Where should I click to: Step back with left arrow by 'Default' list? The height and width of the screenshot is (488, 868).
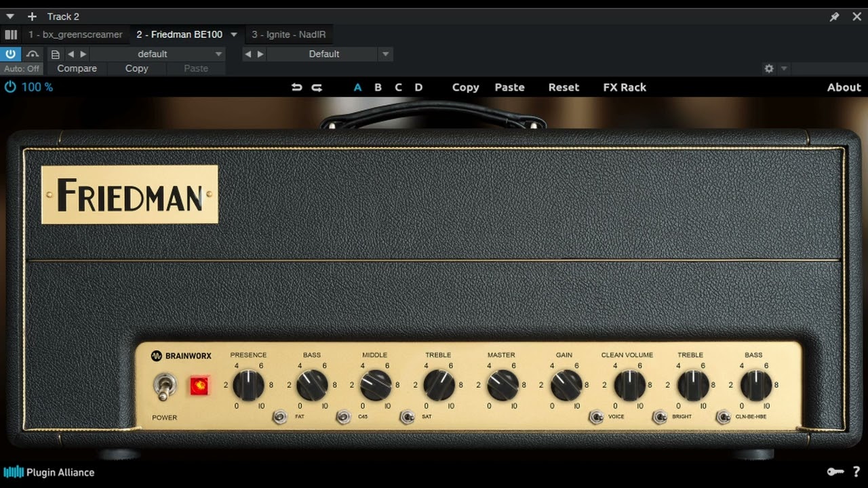(248, 54)
